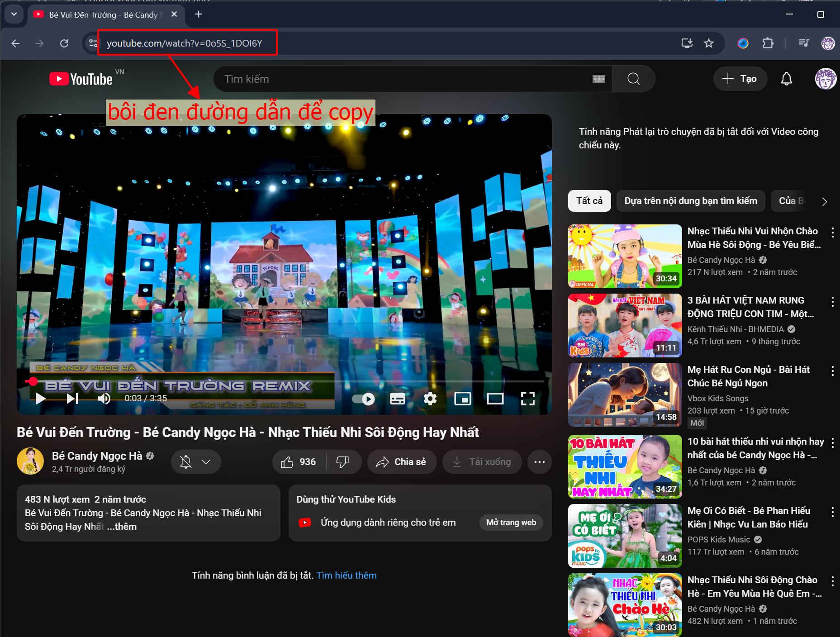Open the player settings gear

(430, 399)
